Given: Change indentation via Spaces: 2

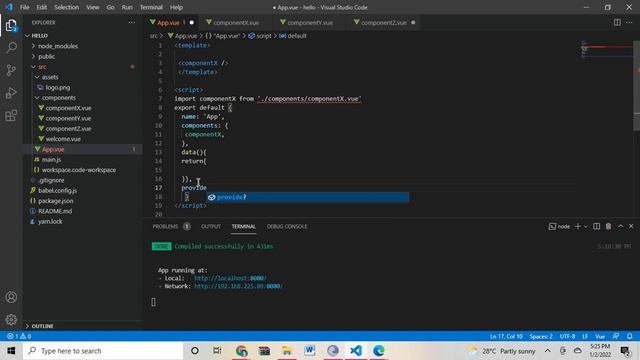Looking at the screenshot, I should 541,336.
